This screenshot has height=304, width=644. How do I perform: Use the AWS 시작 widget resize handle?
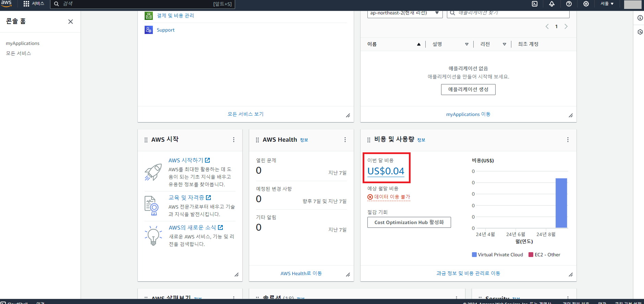(236, 274)
